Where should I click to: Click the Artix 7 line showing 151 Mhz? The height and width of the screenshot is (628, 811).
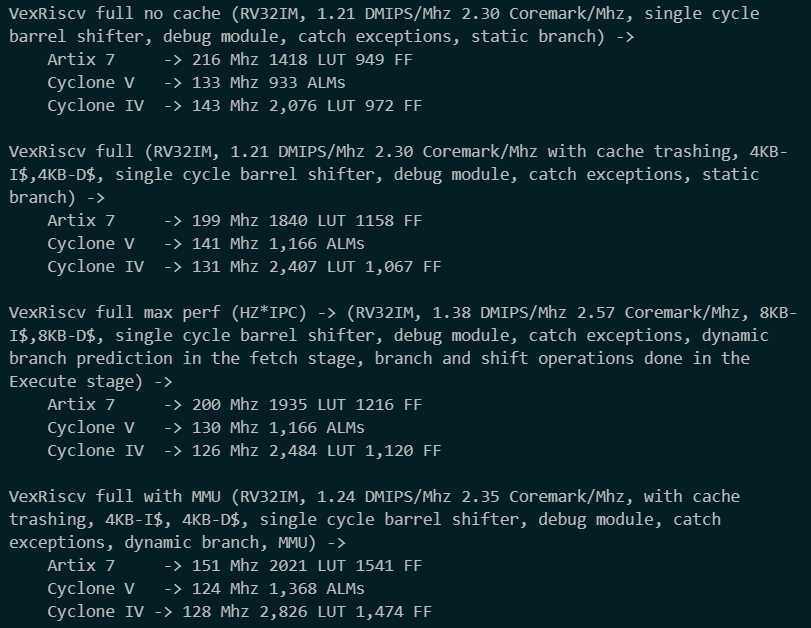[x=235, y=566]
